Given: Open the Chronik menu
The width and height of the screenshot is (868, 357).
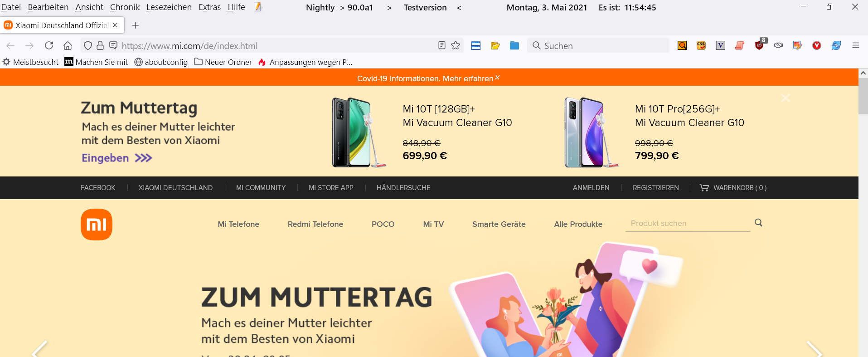Looking at the screenshot, I should (125, 7).
